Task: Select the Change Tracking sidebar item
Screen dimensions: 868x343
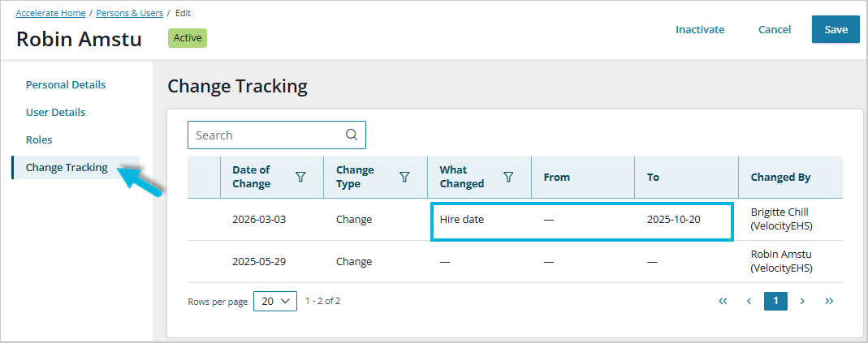Action: (x=67, y=167)
